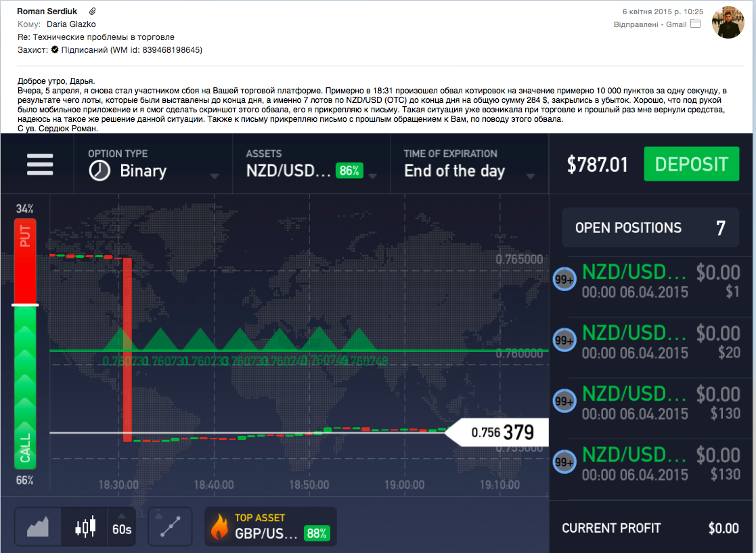Switch to candlestick chart view
Viewport: 756px width, 553px height.
click(x=85, y=527)
